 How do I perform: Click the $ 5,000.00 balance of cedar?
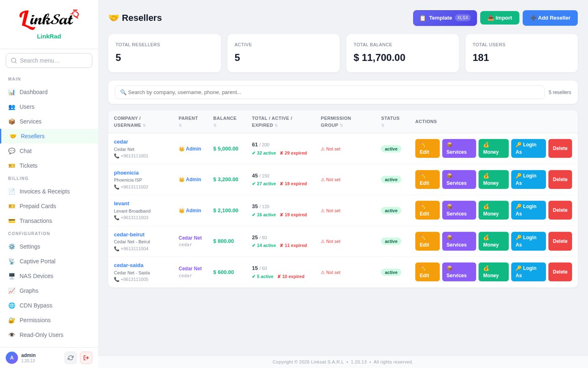tap(226, 148)
